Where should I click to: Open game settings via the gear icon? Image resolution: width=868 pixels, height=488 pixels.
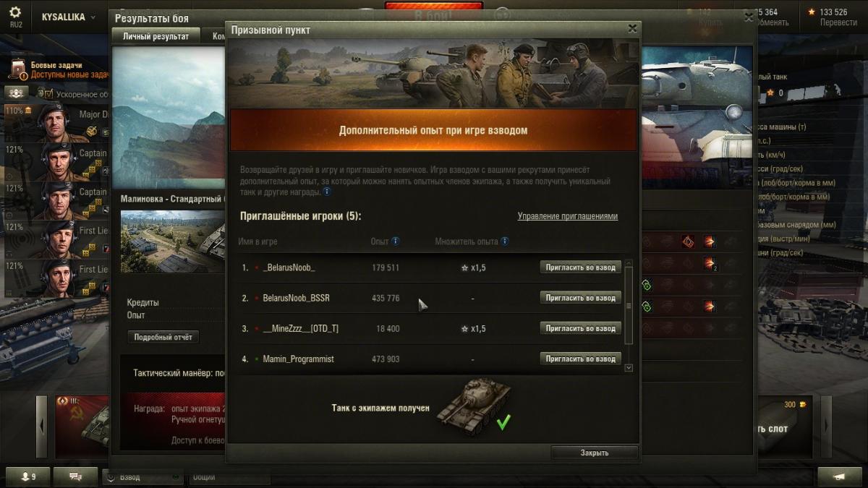tap(15, 13)
